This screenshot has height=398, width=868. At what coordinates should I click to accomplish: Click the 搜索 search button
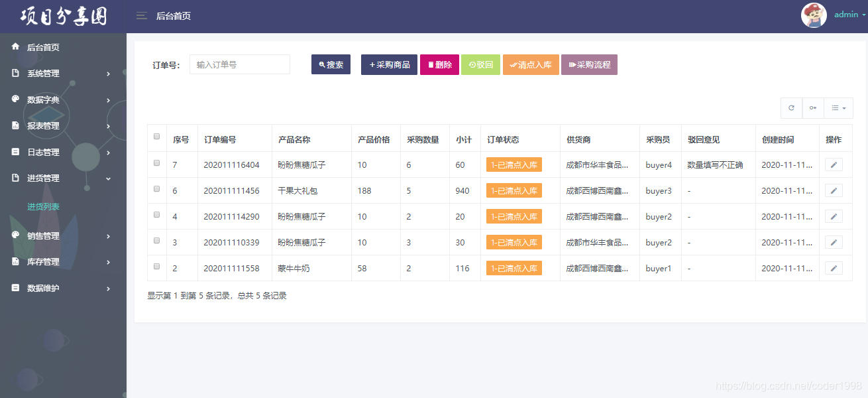coord(331,64)
